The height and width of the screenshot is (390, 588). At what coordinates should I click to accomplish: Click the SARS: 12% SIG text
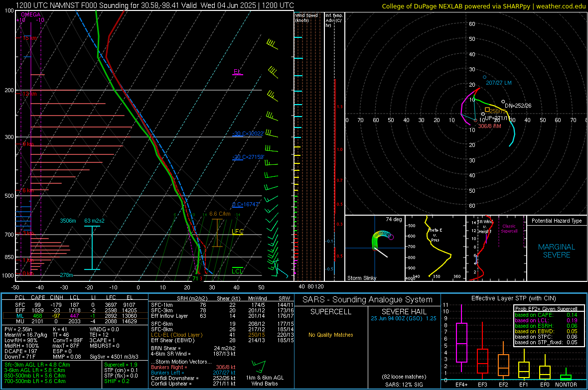point(404,385)
